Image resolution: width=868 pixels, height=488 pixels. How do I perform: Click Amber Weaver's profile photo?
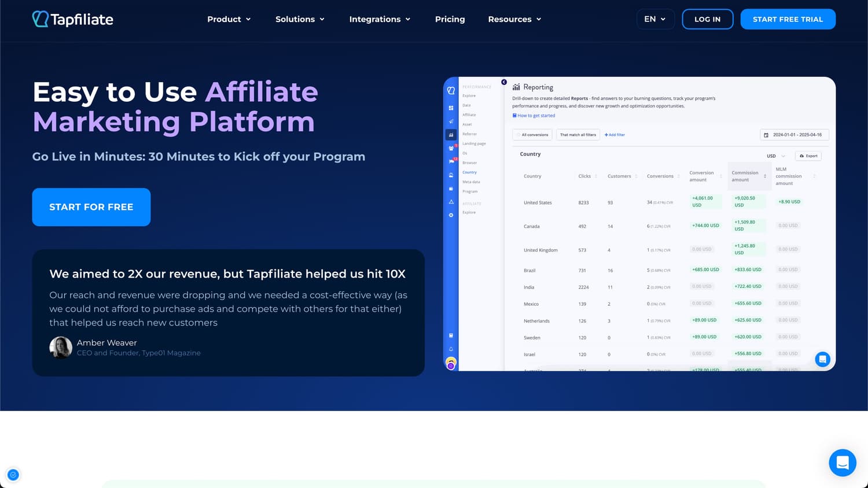[61, 347]
